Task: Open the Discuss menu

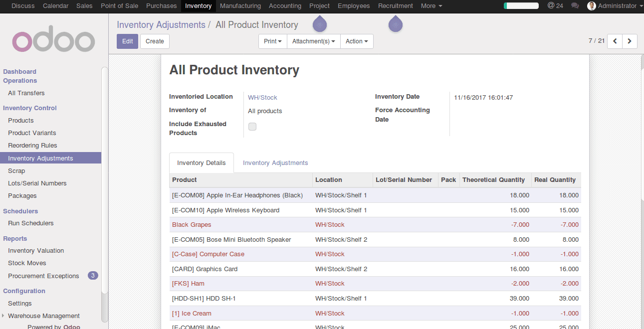Action: click(x=23, y=6)
